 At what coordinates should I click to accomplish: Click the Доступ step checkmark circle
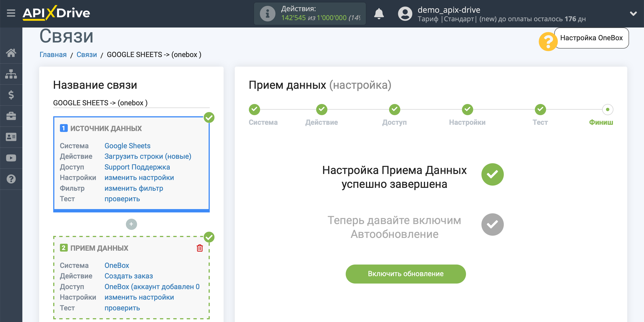point(394,110)
